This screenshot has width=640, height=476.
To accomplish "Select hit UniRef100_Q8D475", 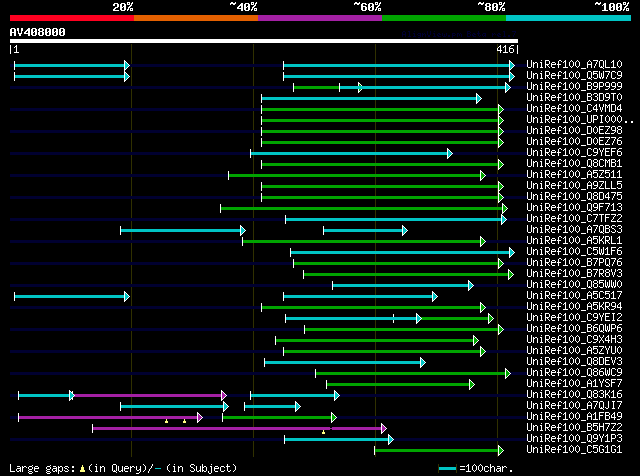I will (x=574, y=197).
